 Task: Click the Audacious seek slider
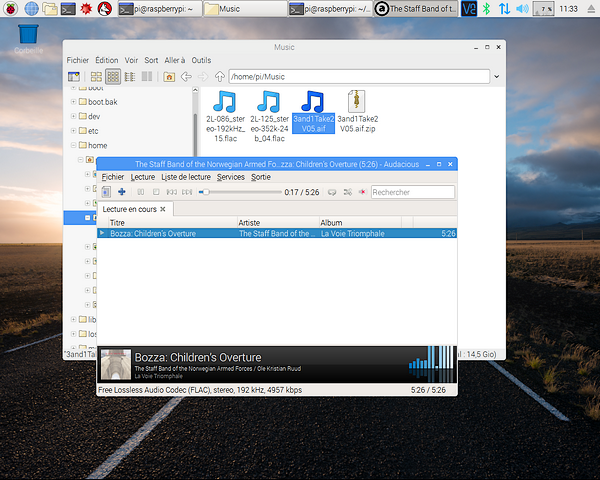[x=240, y=192]
